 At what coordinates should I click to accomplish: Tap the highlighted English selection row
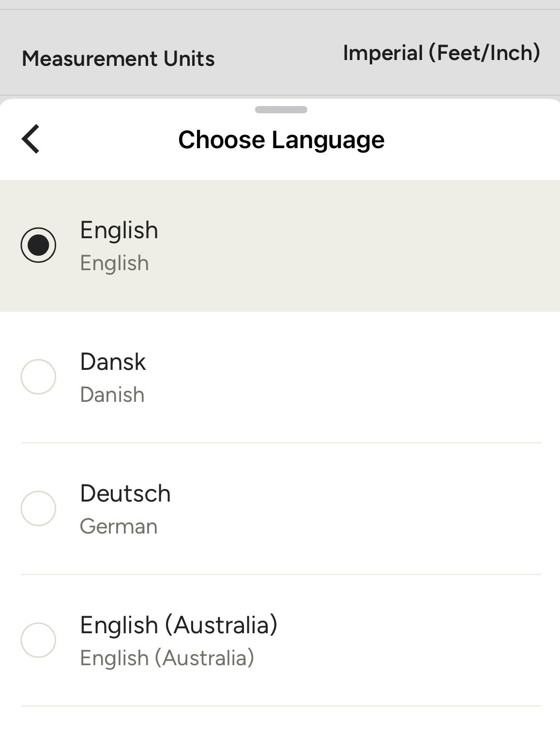280,245
